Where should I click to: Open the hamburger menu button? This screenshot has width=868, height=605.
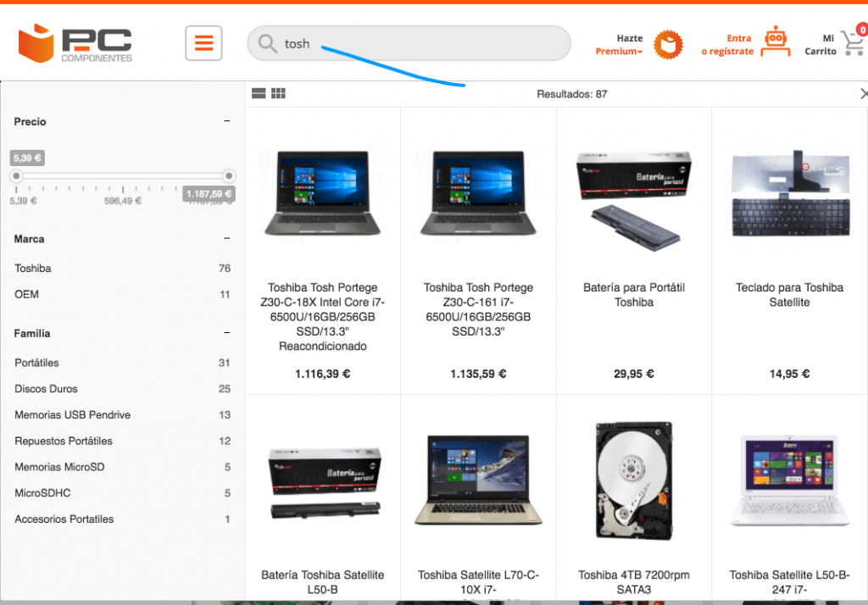203,43
